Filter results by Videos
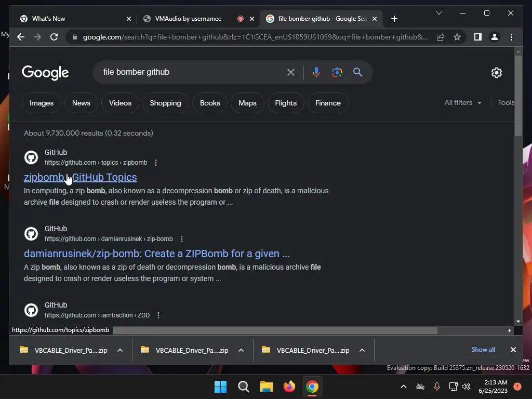Image resolution: width=532 pixels, height=399 pixels. [120, 103]
